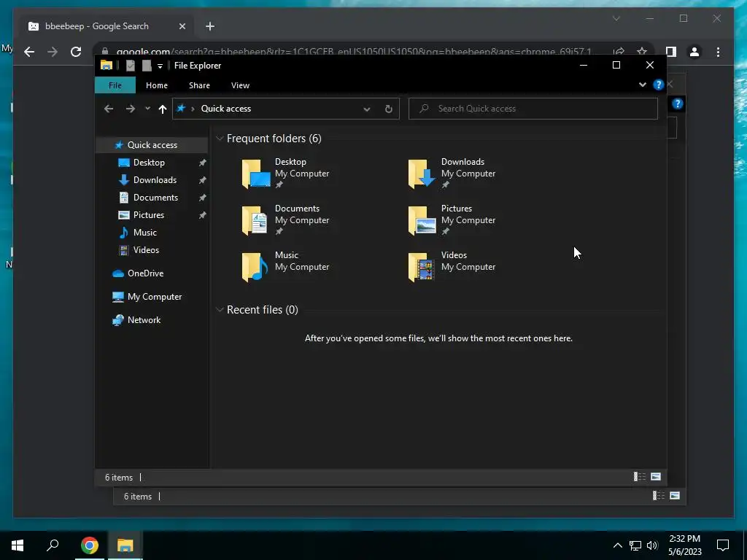Open the Chrome profile icon

click(x=694, y=52)
